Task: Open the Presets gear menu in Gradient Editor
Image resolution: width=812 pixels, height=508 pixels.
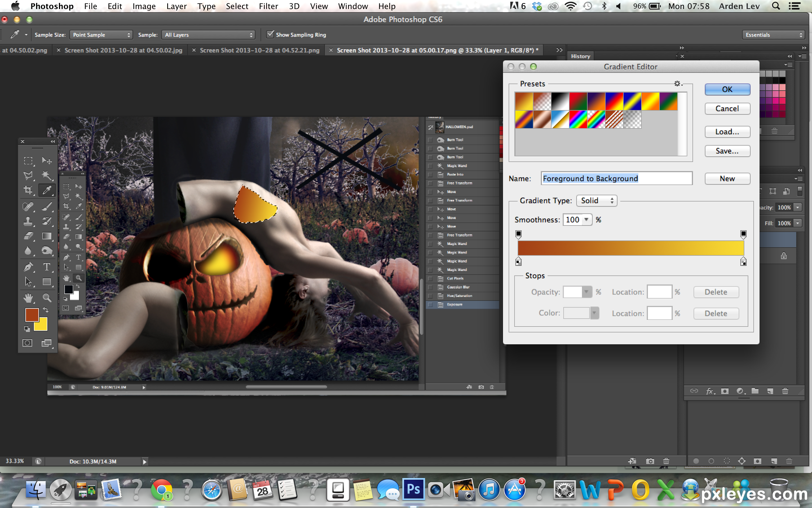Action: pos(678,84)
